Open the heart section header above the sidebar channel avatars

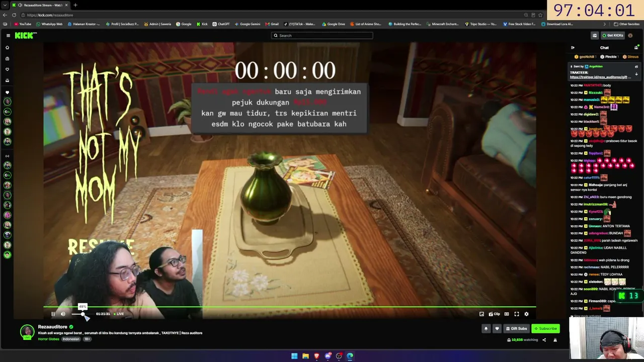(7, 93)
